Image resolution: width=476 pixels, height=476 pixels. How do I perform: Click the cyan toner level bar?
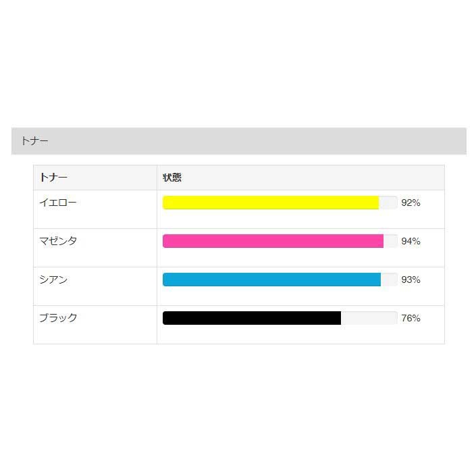(271, 280)
